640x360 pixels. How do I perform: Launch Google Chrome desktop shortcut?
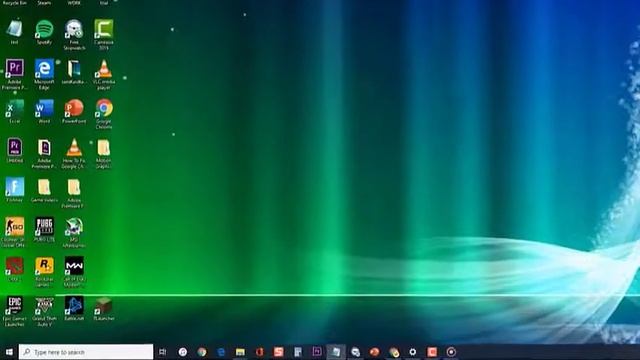pos(104,114)
